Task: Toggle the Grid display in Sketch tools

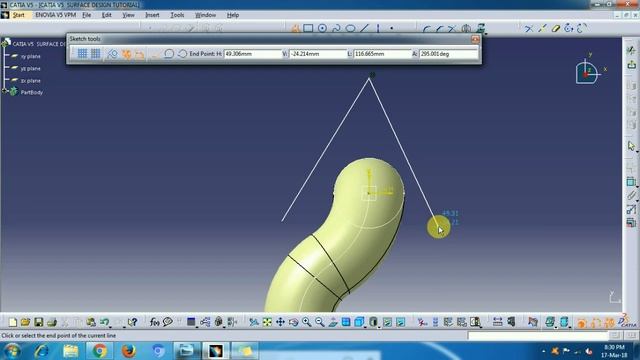Action: pos(82,53)
